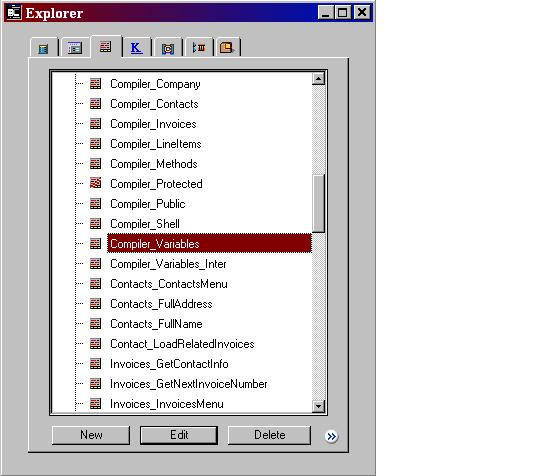Choose Invoices_GetNextInvoiceNumber from the list
This screenshot has width=533, height=476.
point(189,384)
